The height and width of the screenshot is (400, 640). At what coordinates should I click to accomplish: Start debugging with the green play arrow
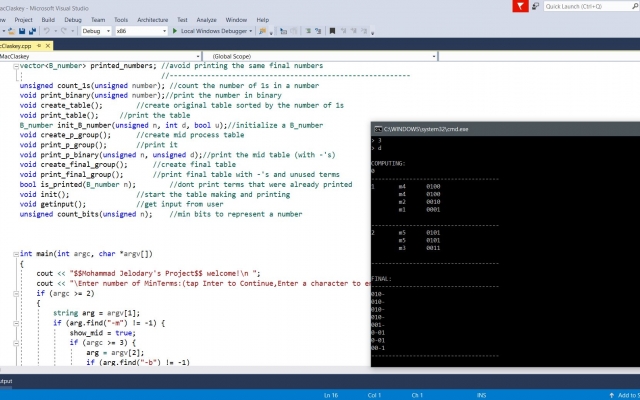coord(175,31)
